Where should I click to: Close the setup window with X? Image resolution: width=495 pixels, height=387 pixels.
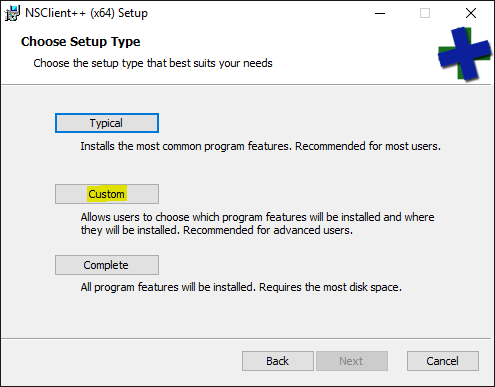coord(471,13)
